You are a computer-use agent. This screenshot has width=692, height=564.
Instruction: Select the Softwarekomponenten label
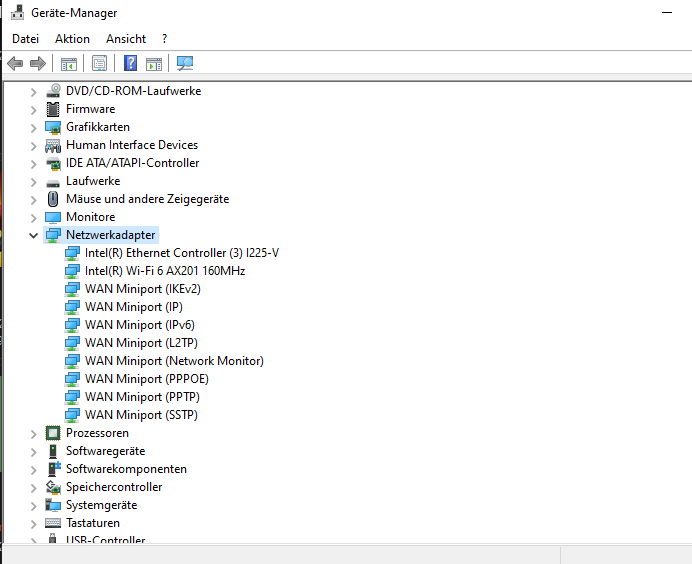[x=126, y=469]
